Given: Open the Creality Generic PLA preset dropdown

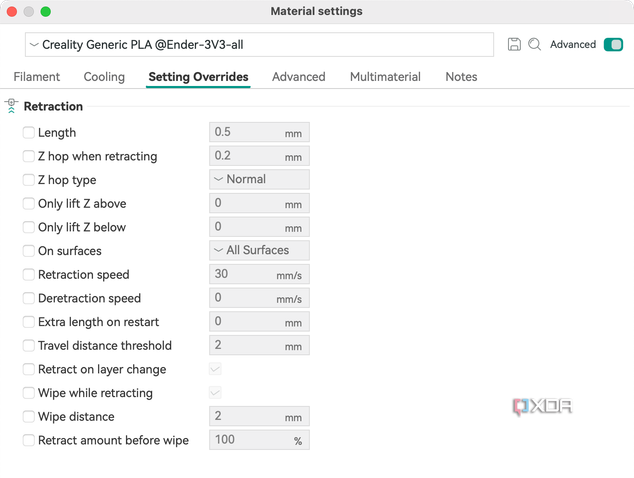Looking at the screenshot, I should pyautogui.click(x=259, y=44).
